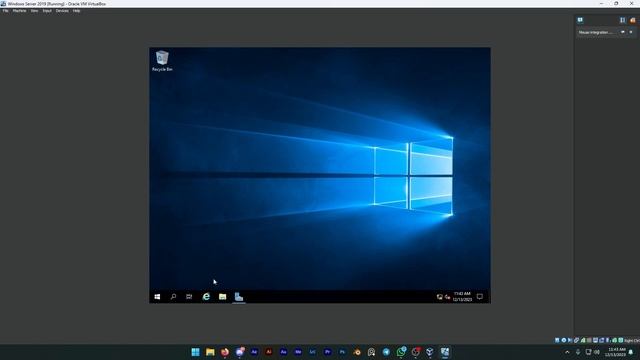Open the guest clock showing 12/13/2023

(462, 297)
